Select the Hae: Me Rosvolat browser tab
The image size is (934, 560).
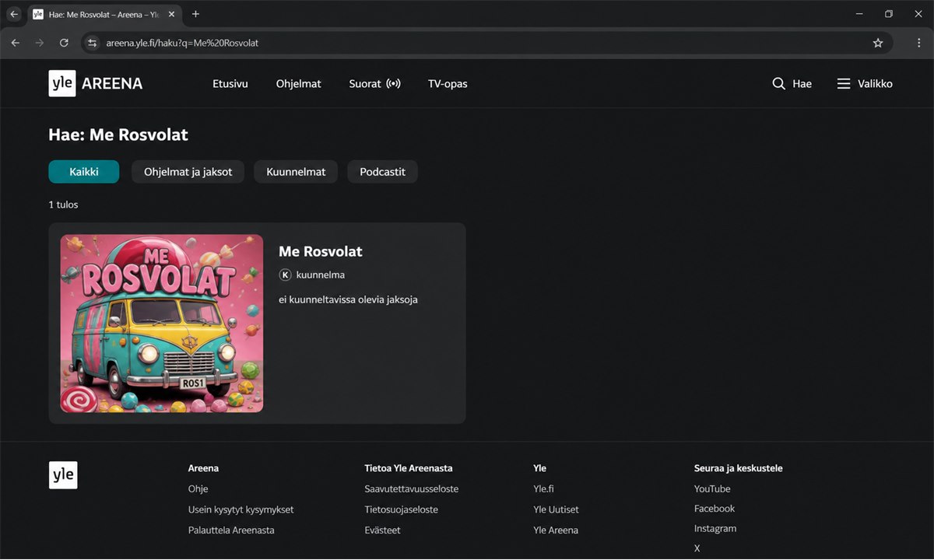coord(104,14)
